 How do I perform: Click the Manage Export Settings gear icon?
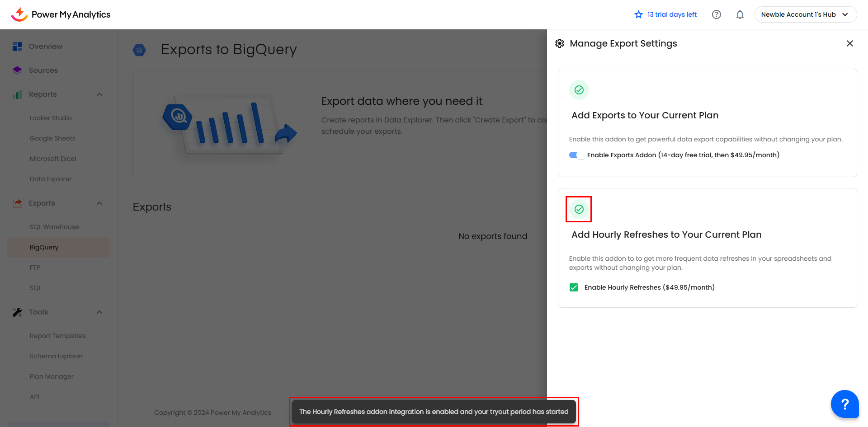coord(560,43)
